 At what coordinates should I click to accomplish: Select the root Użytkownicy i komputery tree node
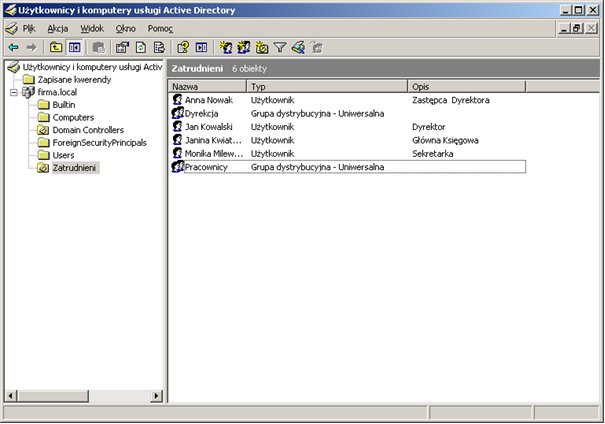(x=92, y=67)
